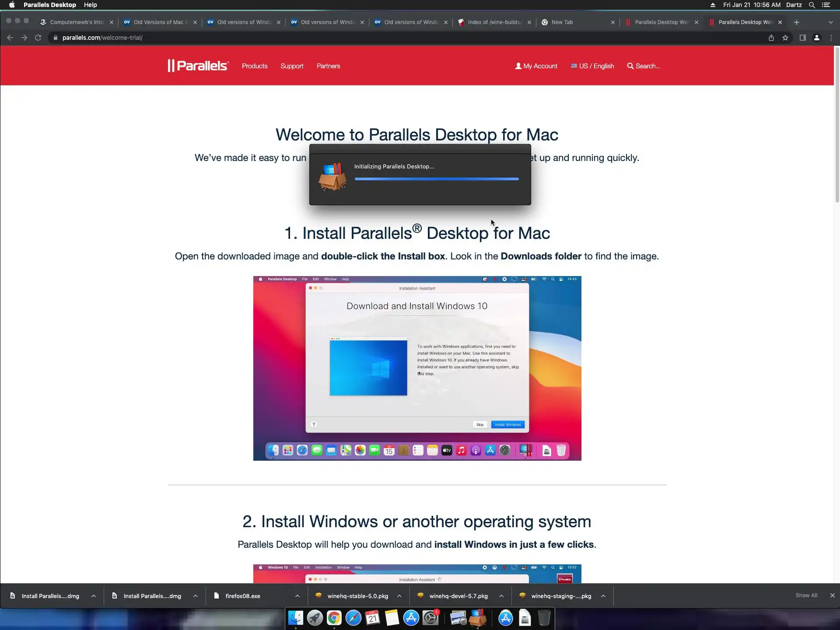Viewport: 840px width, 630px height.
Task: Click the Parallels logo in header
Action: (x=198, y=66)
